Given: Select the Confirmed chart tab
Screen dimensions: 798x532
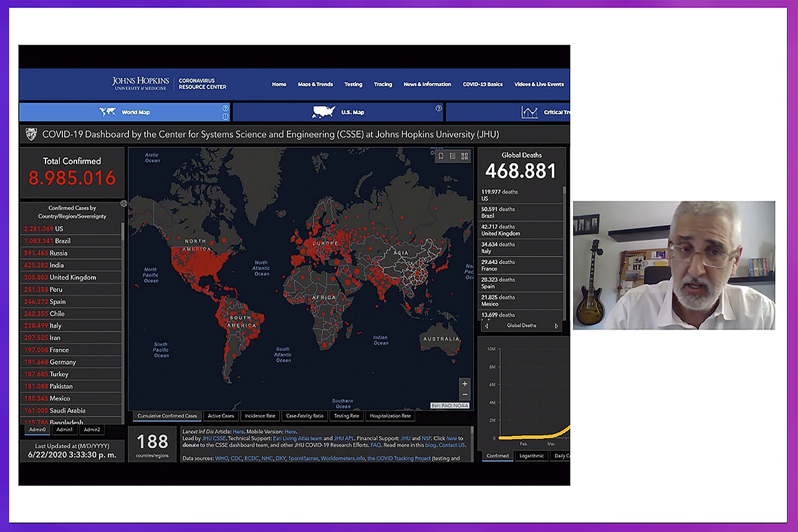Looking at the screenshot, I should [x=498, y=456].
